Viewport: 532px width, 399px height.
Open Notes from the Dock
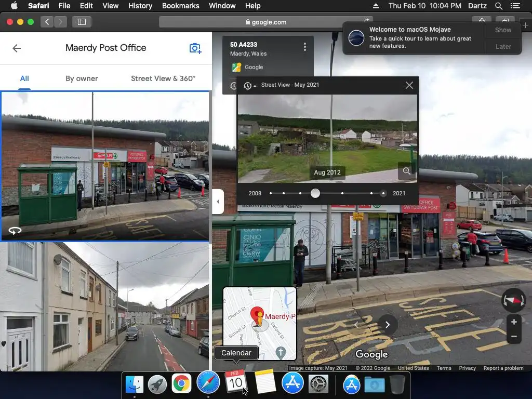(264, 382)
